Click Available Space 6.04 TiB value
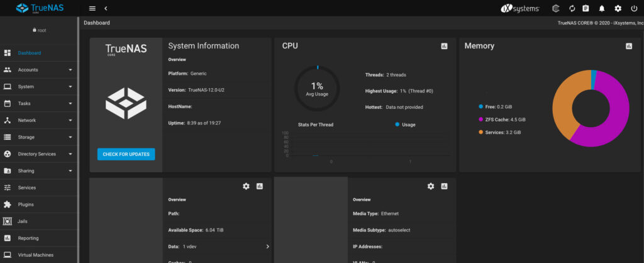This screenshot has width=644, height=263. click(x=215, y=230)
